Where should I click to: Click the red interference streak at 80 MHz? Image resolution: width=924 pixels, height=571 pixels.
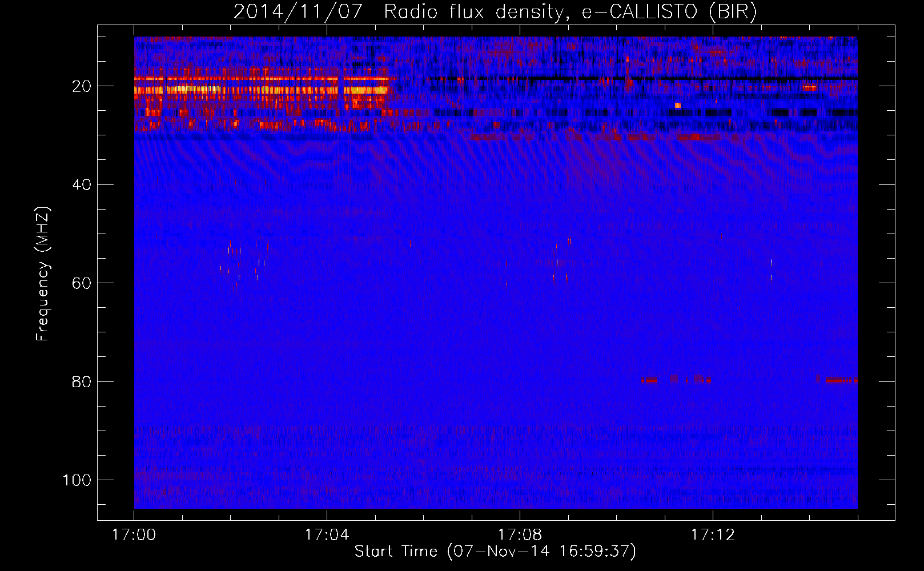click(841, 380)
